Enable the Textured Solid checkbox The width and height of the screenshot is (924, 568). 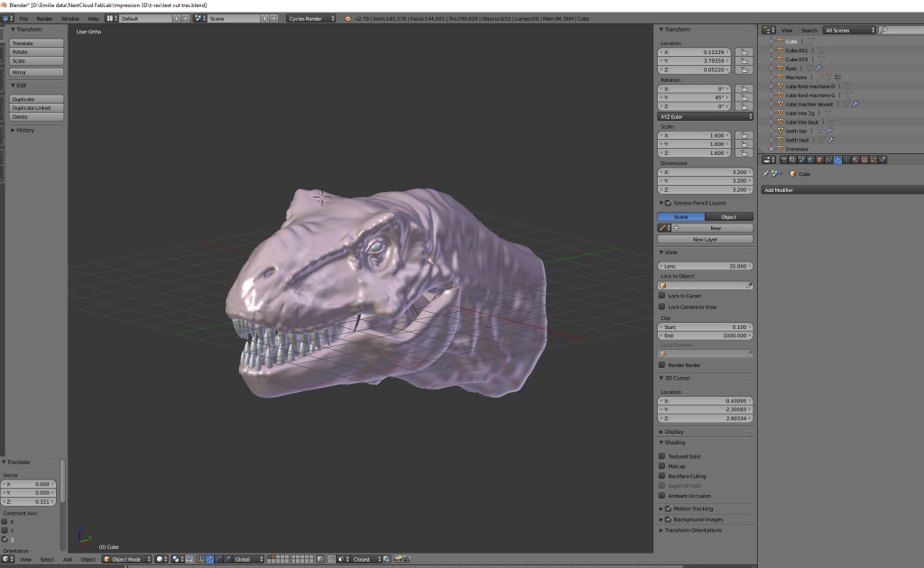click(x=662, y=456)
